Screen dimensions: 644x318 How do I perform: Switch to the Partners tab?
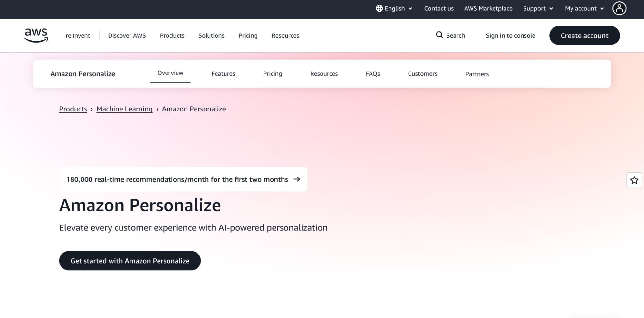(x=477, y=74)
